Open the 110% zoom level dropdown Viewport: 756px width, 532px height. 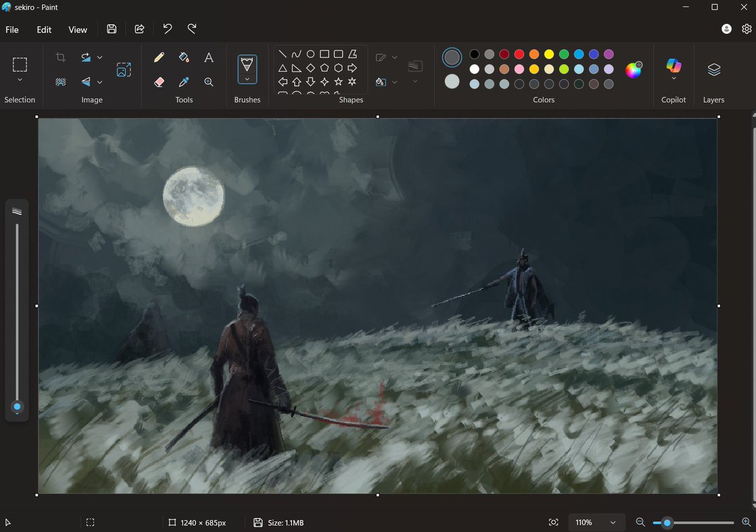(x=597, y=523)
